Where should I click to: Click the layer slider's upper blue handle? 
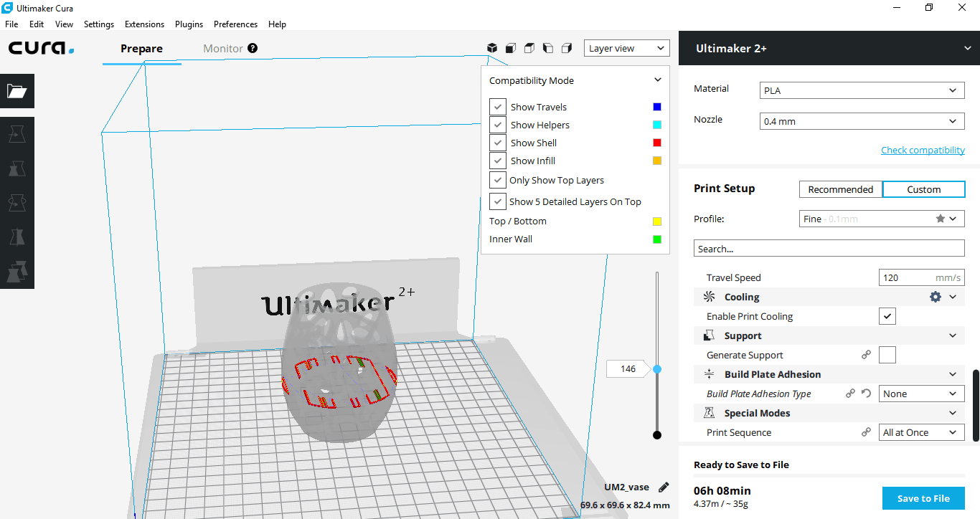tap(656, 368)
